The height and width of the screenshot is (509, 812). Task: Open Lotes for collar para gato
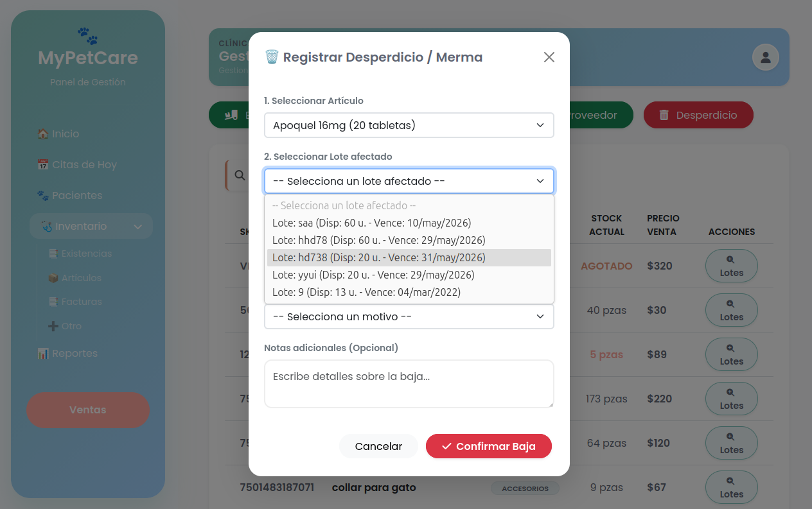click(731, 487)
